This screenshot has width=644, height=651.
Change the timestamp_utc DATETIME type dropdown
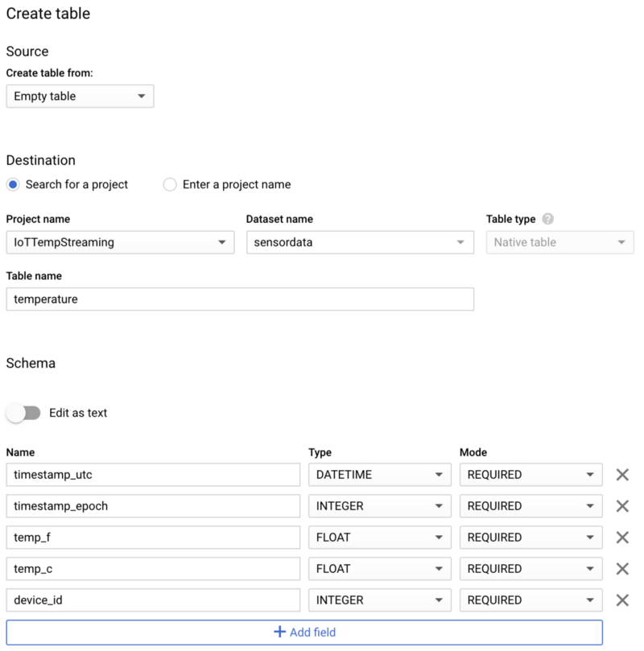point(380,475)
